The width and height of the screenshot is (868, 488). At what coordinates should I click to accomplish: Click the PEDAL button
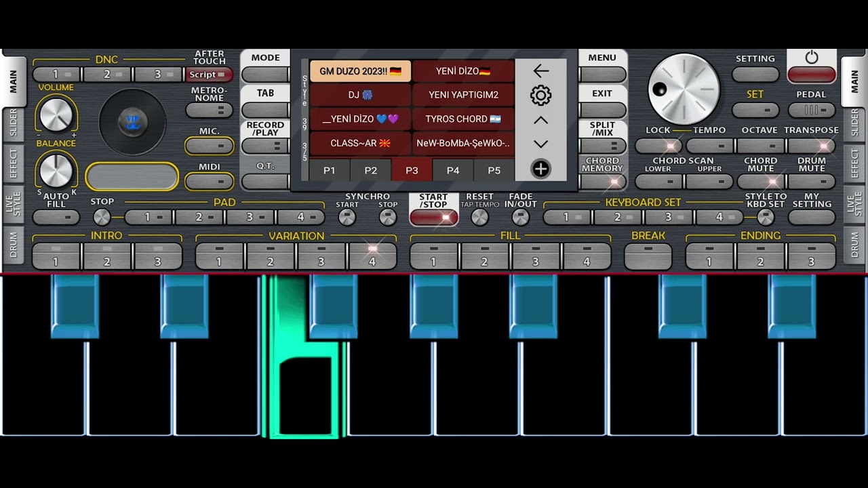tap(812, 110)
